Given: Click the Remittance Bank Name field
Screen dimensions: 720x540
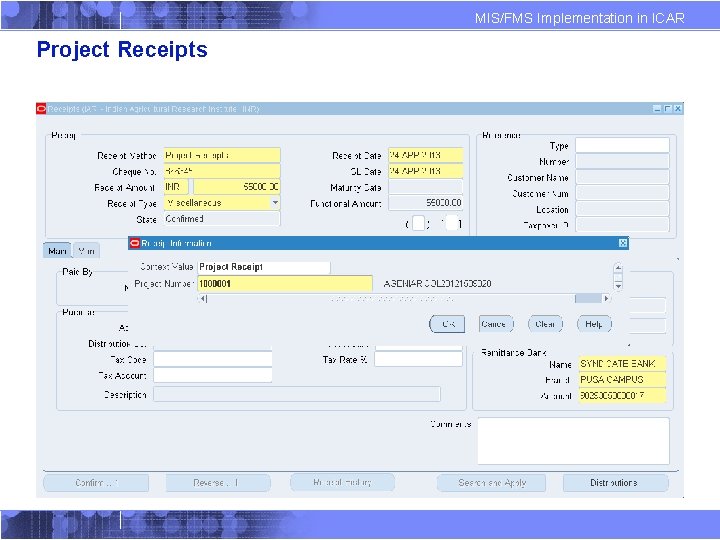Looking at the screenshot, I should click(x=622, y=364).
